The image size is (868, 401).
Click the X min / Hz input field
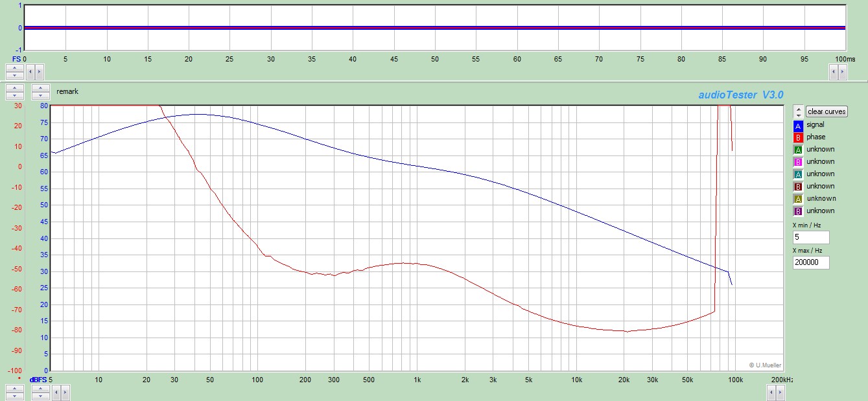810,237
